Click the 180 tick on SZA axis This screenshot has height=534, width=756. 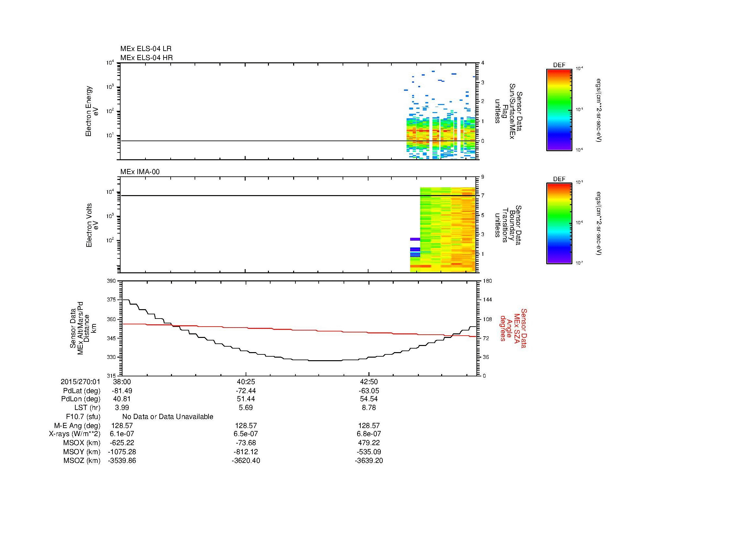tap(487, 281)
